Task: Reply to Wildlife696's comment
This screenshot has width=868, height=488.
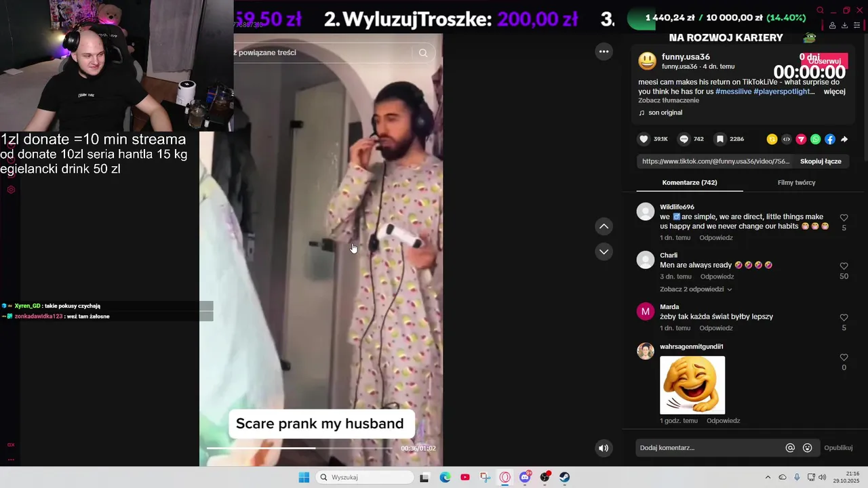Action: [715, 238]
